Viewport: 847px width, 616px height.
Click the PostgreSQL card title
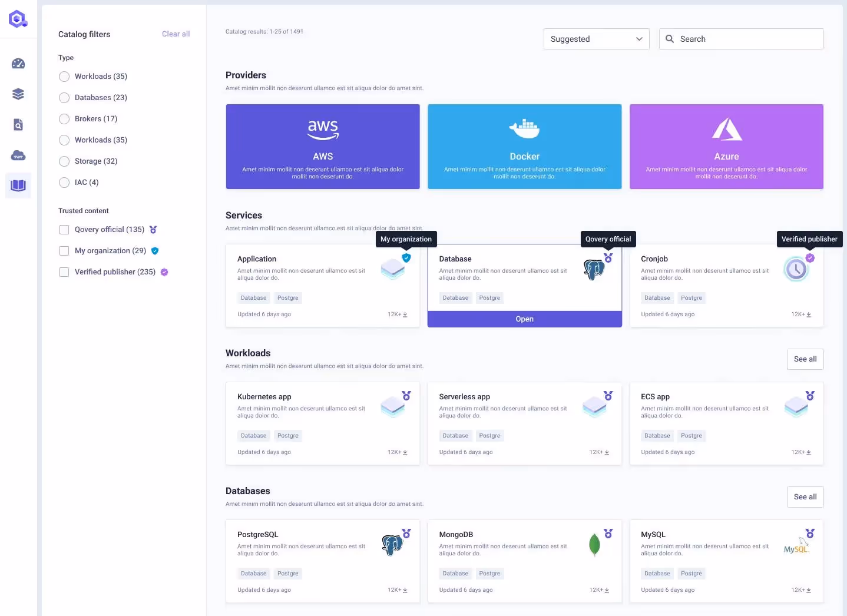[x=258, y=535]
